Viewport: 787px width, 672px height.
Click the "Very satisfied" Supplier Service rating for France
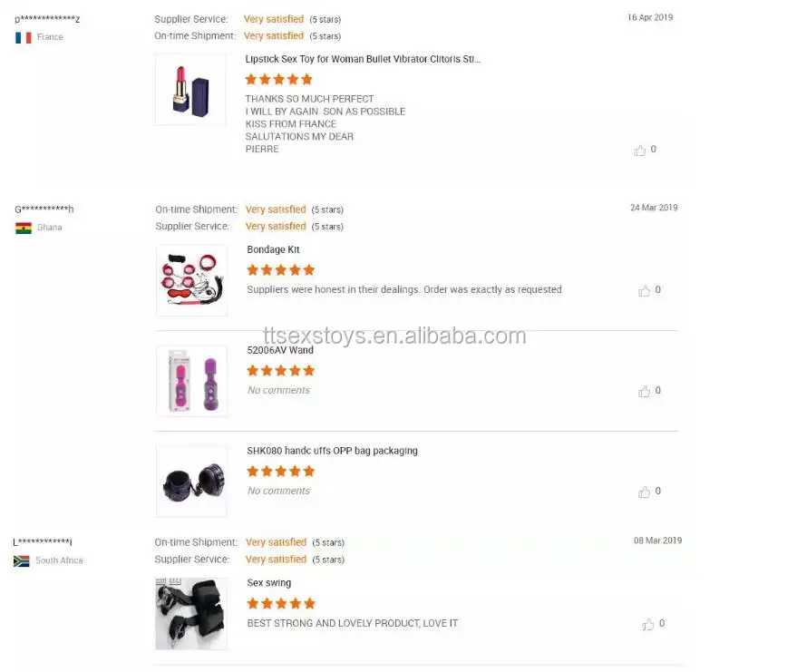point(274,19)
